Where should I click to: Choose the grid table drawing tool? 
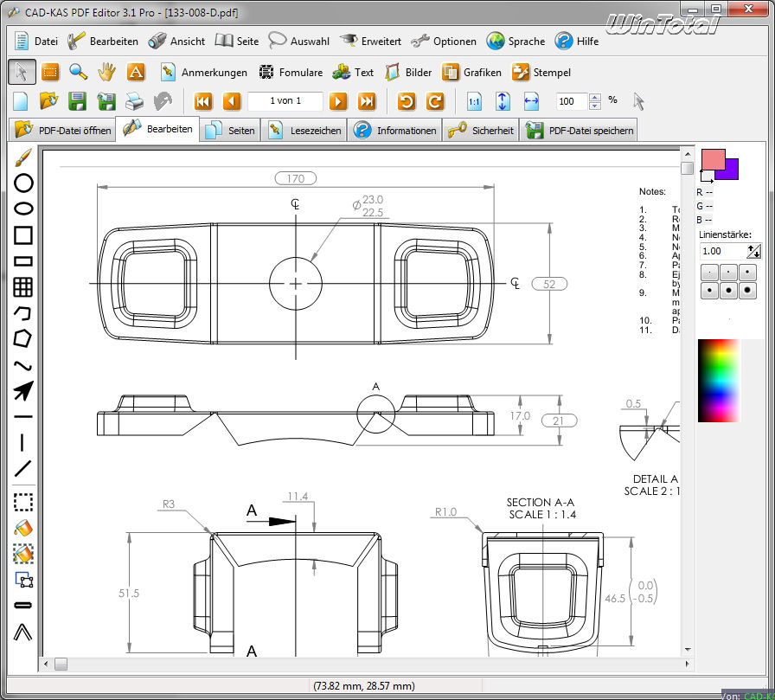[x=23, y=286]
